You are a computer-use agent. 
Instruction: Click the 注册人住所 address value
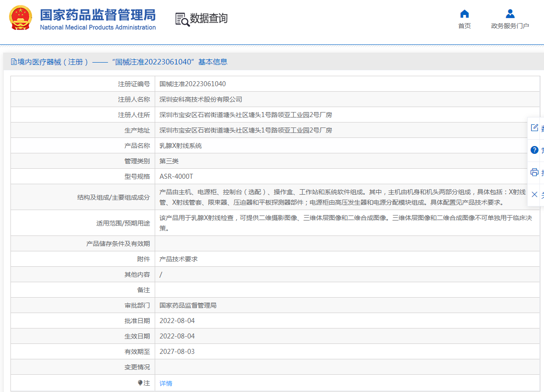click(x=245, y=115)
